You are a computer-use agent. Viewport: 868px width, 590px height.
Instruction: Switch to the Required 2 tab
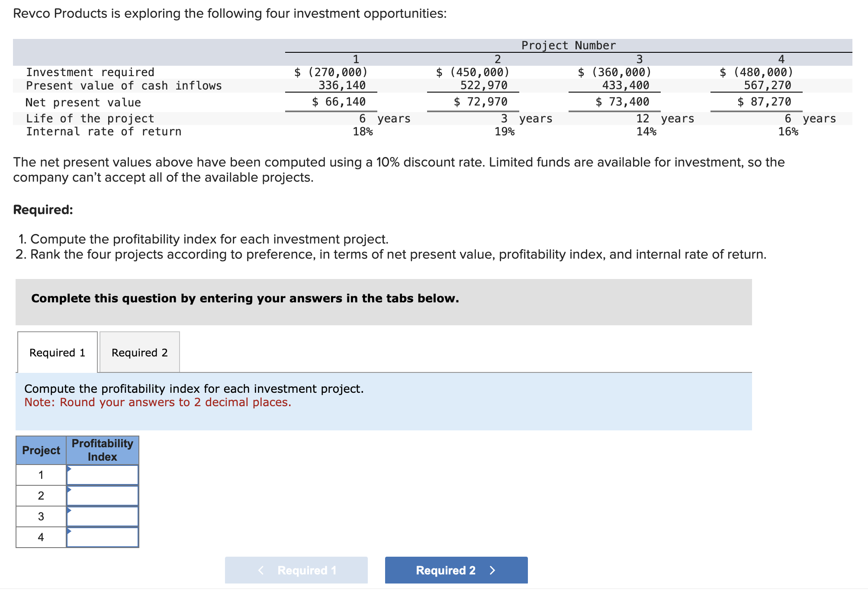pyautogui.click(x=139, y=353)
